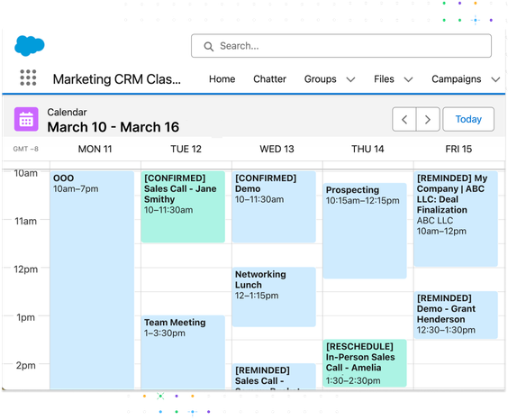Open the App Launcher dots grid
This screenshot has height=420, width=508.
[28, 78]
